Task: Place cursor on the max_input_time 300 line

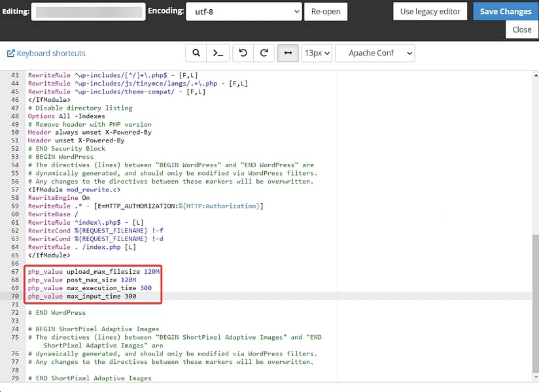Action: (x=82, y=297)
